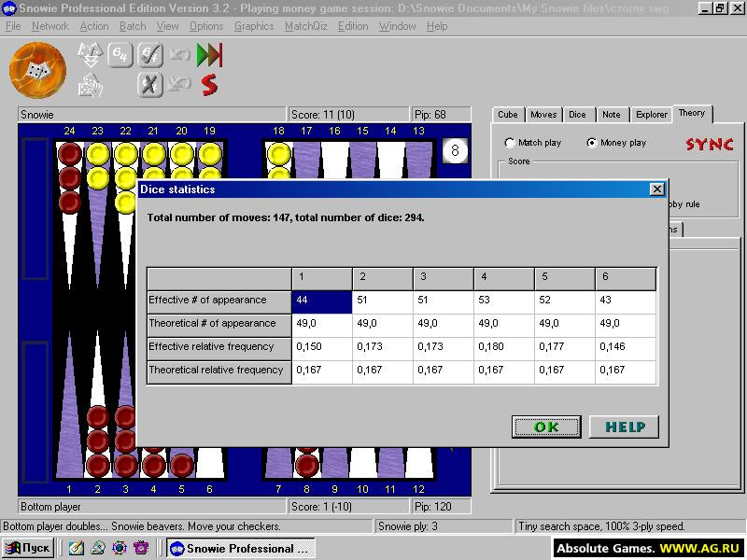The height and width of the screenshot is (560, 747).
Task: Switch to the Explorer tab
Action: [x=651, y=114]
